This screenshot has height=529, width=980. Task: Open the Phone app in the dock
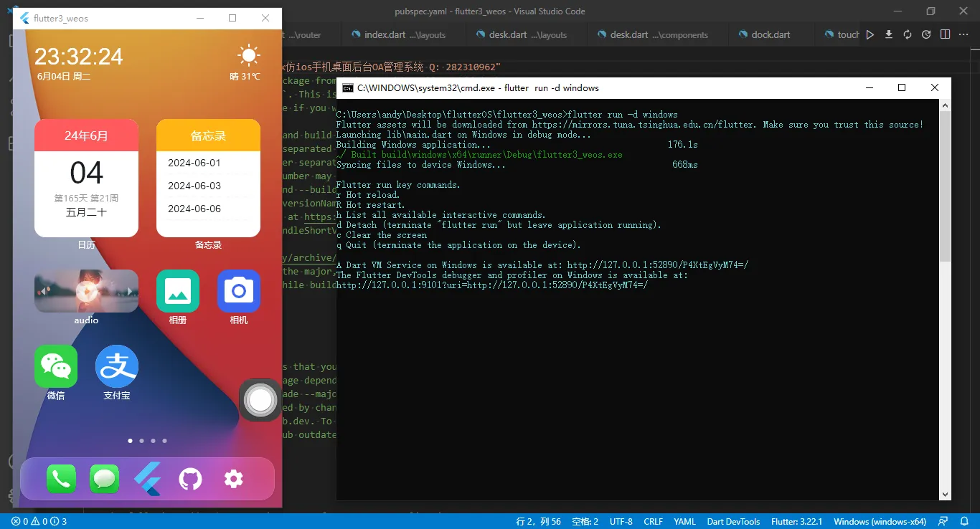coord(61,479)
